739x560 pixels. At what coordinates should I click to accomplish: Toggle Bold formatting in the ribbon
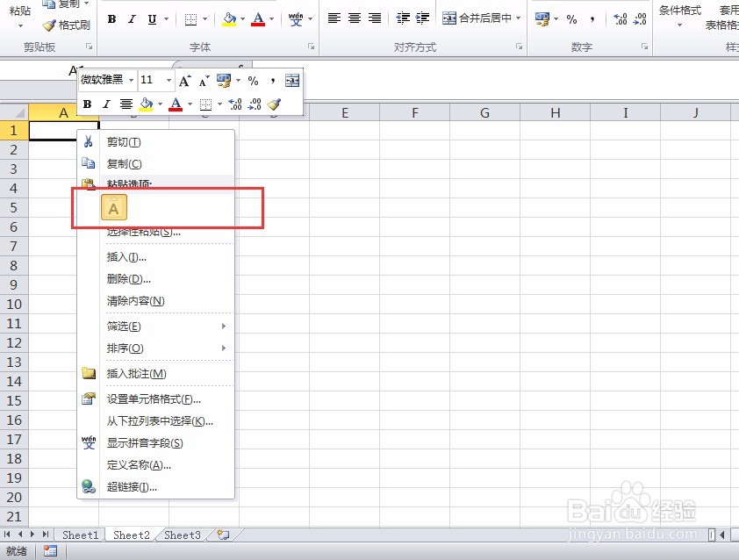tap(111, 18)
